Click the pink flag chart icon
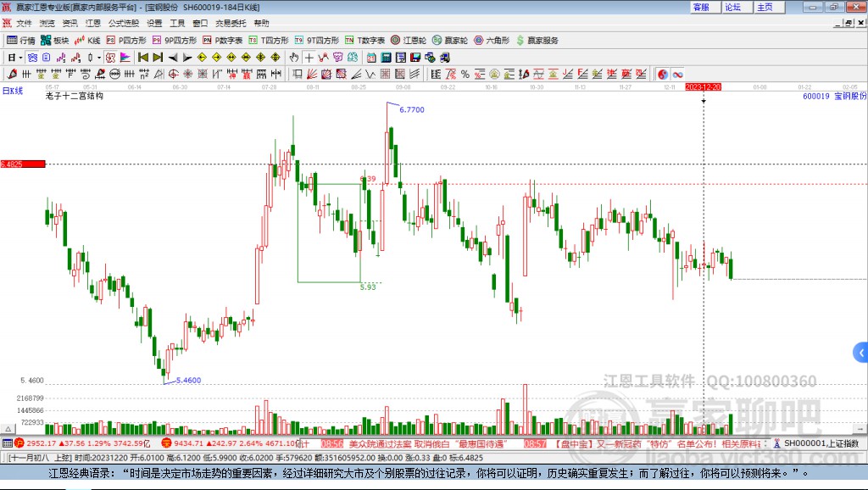Screen dimensions: 868x490 [x=125, y=58]
